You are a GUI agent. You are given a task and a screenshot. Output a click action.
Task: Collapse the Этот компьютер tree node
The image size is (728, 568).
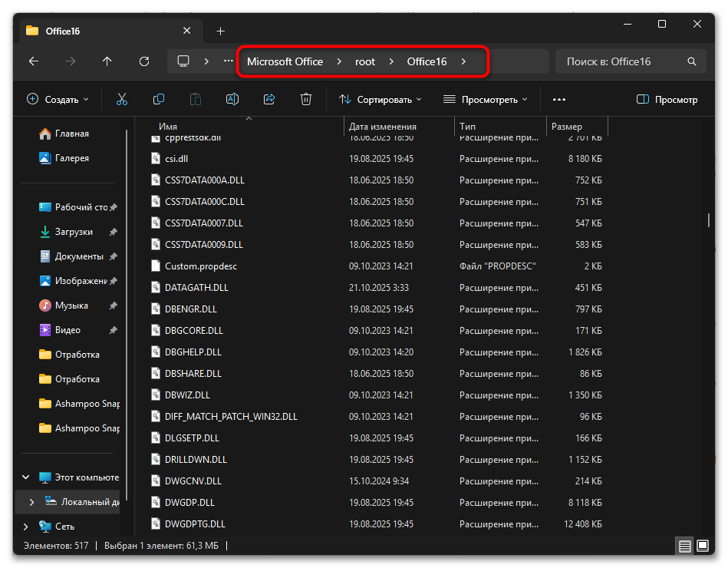click(26, 477)
